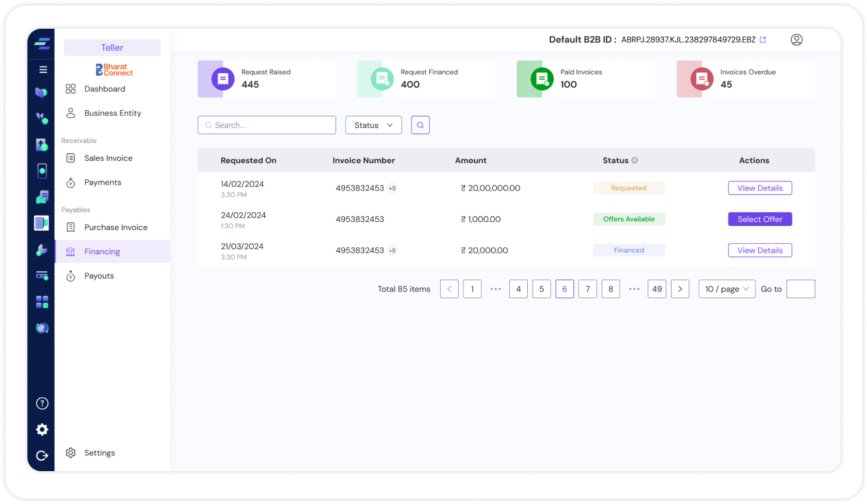This screenshot has height=504, width=868.
Task: Open external link icon beside B2B ID
Action: click(x=763, y=40)
